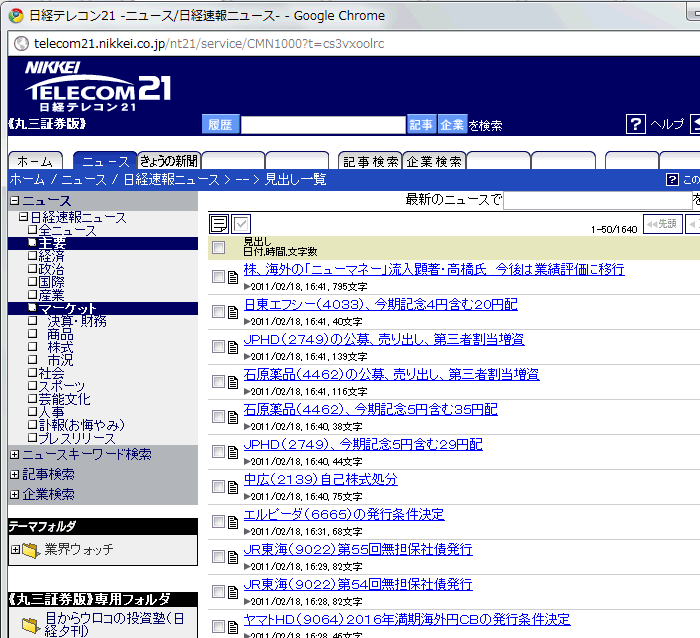Open document icon for 中広(2139) article
Screen dimensions: 700x638
[x=233, y=487]
